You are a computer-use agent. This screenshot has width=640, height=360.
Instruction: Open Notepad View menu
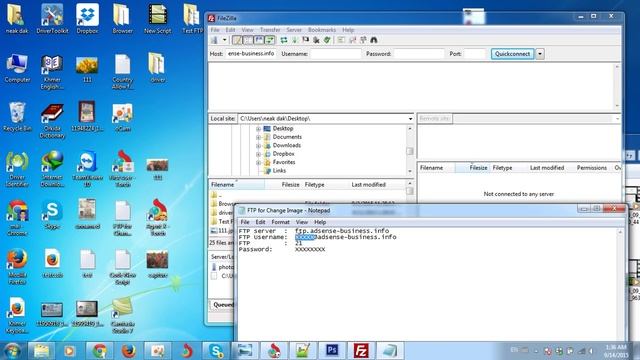click(x=302, y=222)
